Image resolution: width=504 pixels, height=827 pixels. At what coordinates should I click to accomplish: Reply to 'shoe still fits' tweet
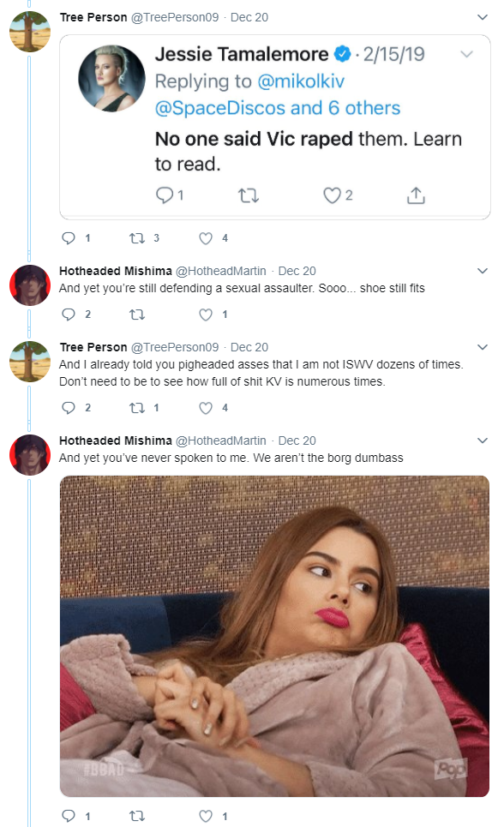[x=69, y=315]
